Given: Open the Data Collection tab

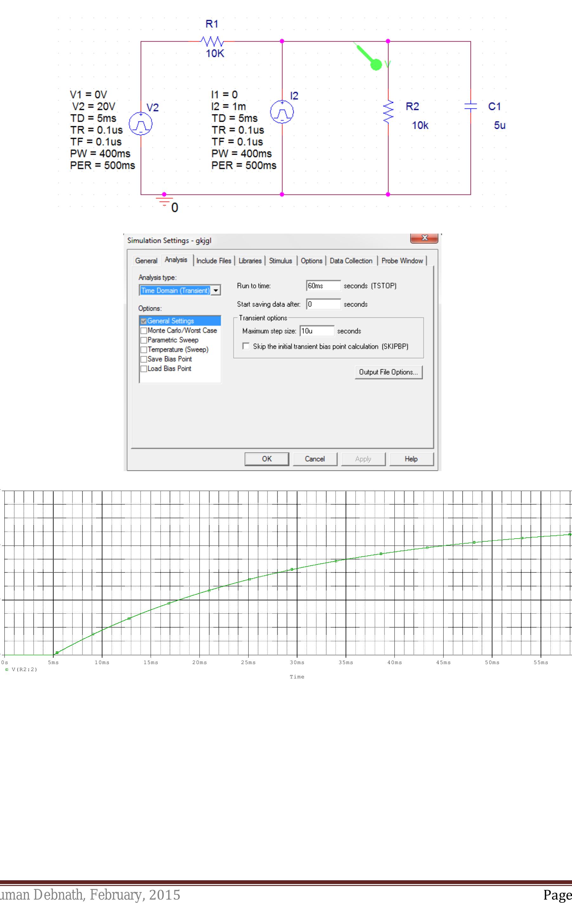Looking at the screenshot, I should (x=351, y=261).
